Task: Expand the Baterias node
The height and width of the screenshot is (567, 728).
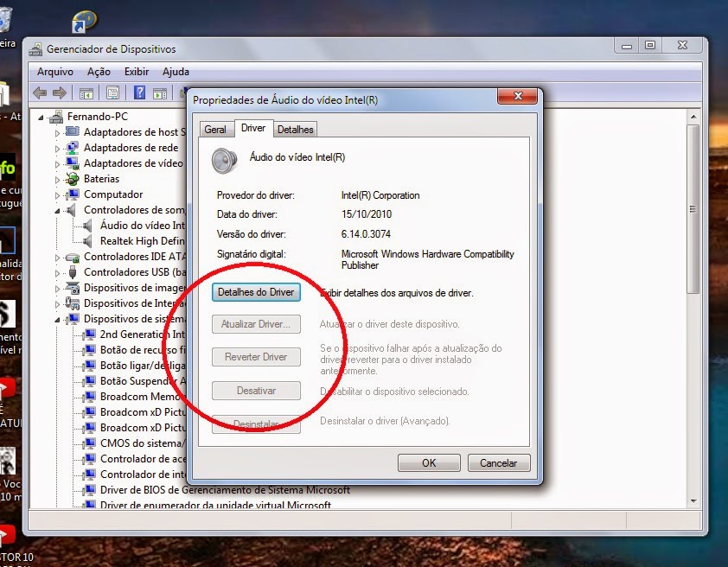Action: (x=58, y=180)
